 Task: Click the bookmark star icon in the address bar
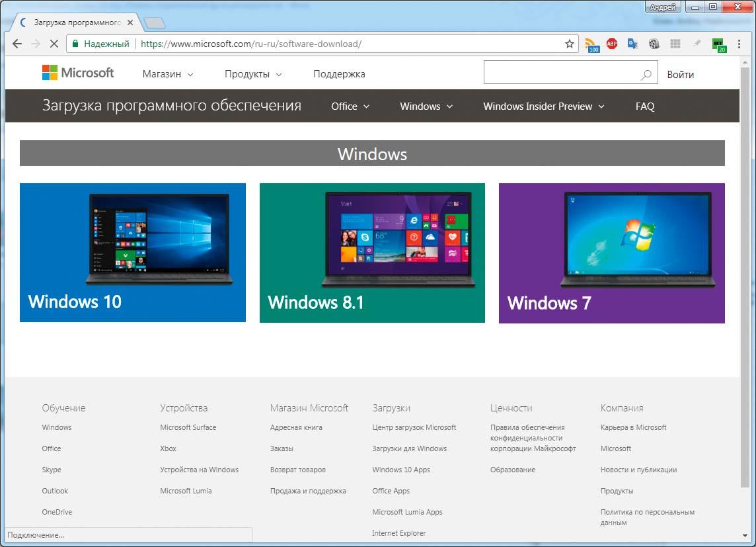(569, 44)
